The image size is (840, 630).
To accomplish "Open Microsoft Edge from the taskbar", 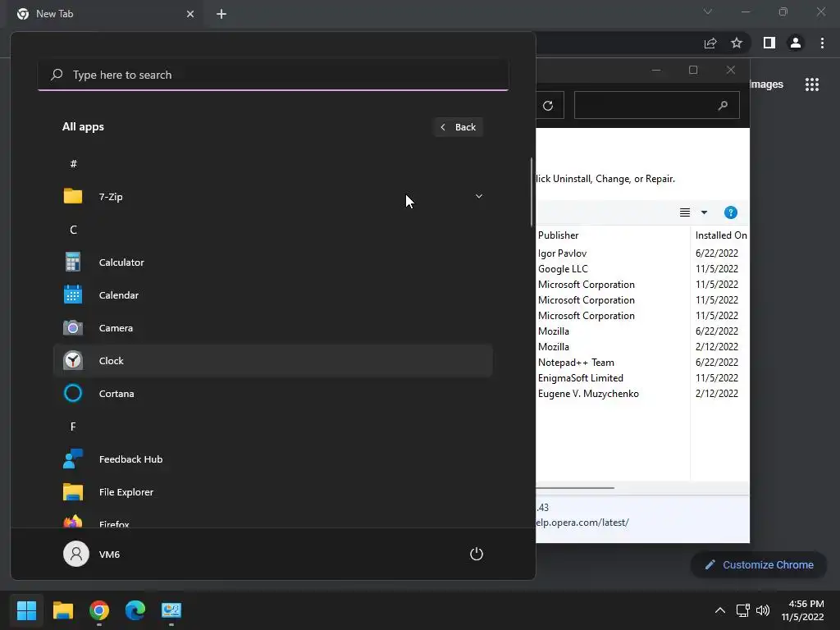I will [135, 610].
